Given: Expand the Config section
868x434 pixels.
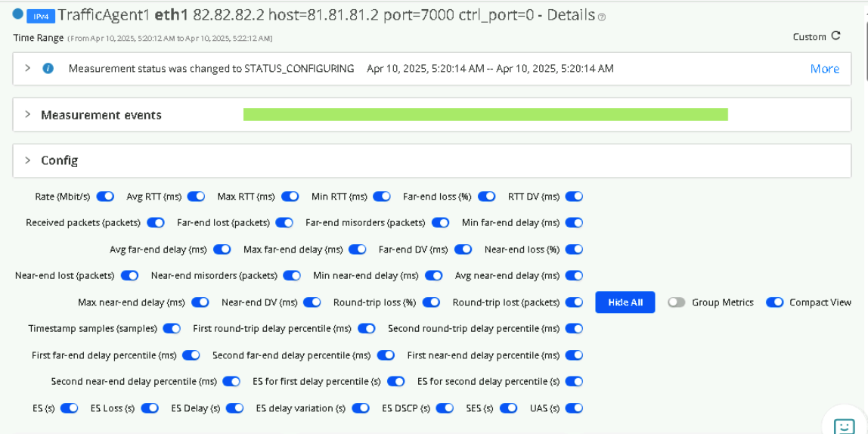Looking at the screenshot, I should coord(28,160).
